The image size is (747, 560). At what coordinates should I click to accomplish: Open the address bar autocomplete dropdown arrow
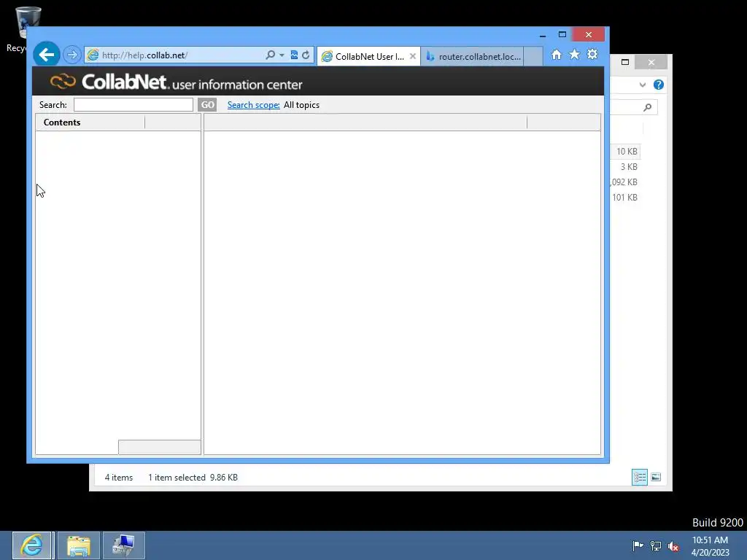[282, 55]
